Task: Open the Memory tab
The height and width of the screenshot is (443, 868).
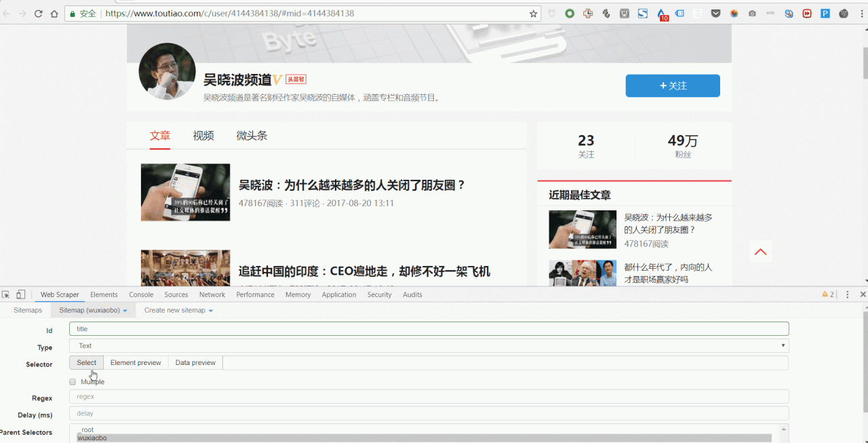Action: point(298,294)
